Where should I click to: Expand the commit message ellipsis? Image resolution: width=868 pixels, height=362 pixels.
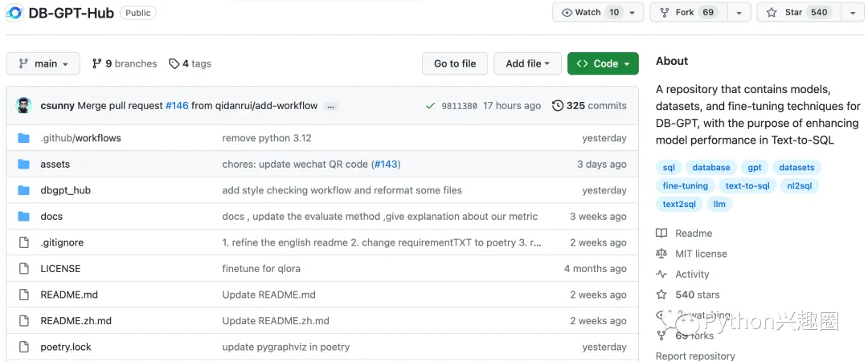(331, 106)
